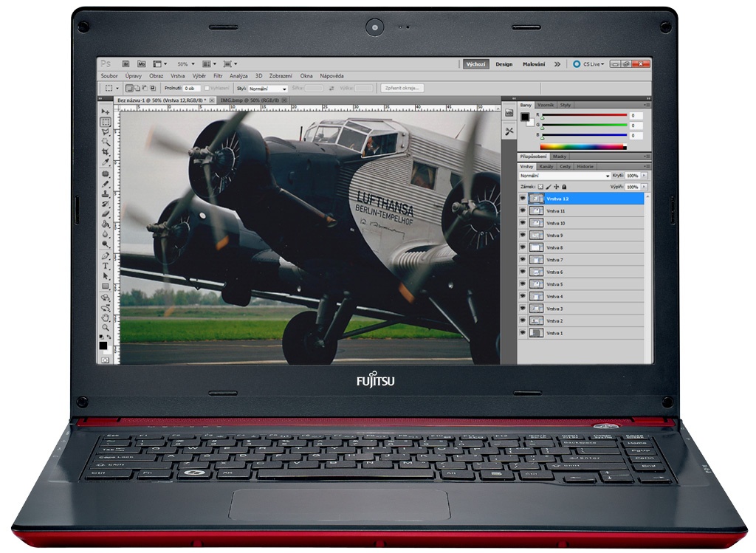The width and height of the screenshot is (756, 553).
Task: Select the Dodge tool
Action: click(x=105, y=244)
